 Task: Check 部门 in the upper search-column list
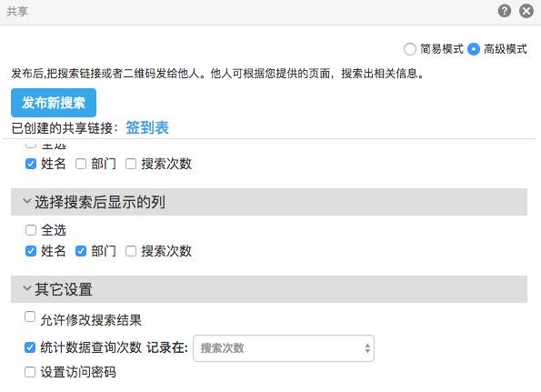point(81,164)
